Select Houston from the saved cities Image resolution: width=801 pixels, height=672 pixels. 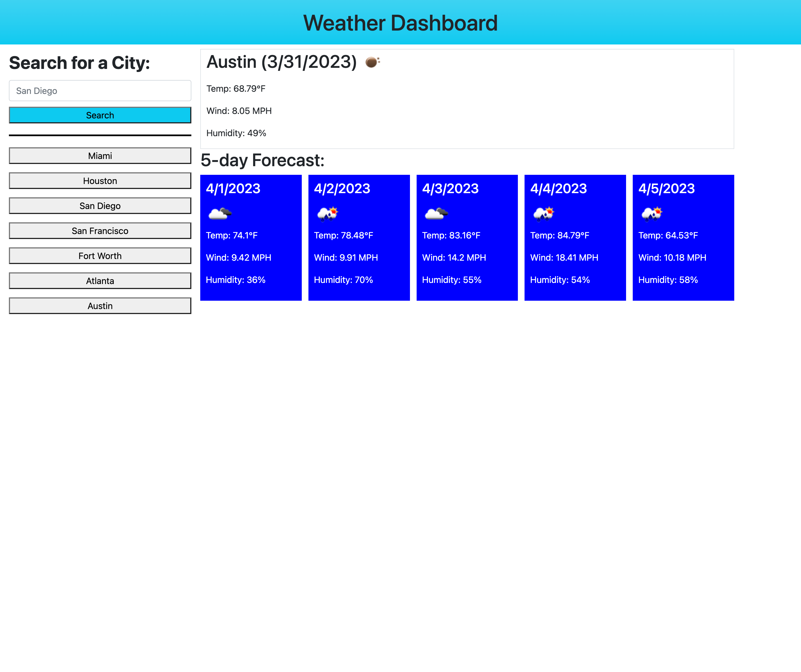point(100,180)
